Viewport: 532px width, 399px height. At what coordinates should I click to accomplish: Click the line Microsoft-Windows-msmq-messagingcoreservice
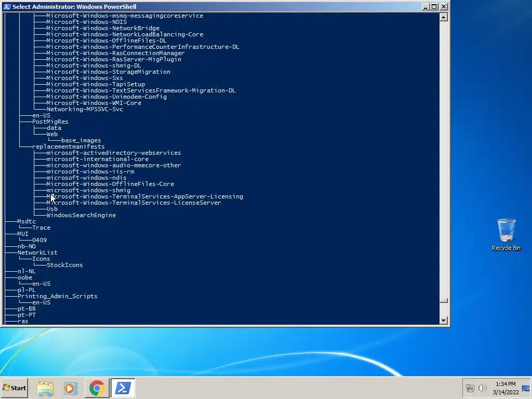click(125, 16)
